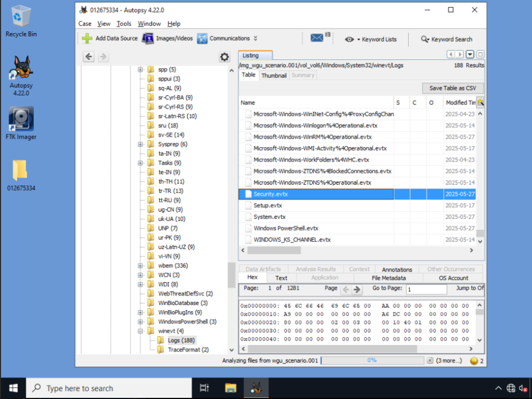
Task: Click the back arrow in tree panel
Action: click(x=89, y=57)
